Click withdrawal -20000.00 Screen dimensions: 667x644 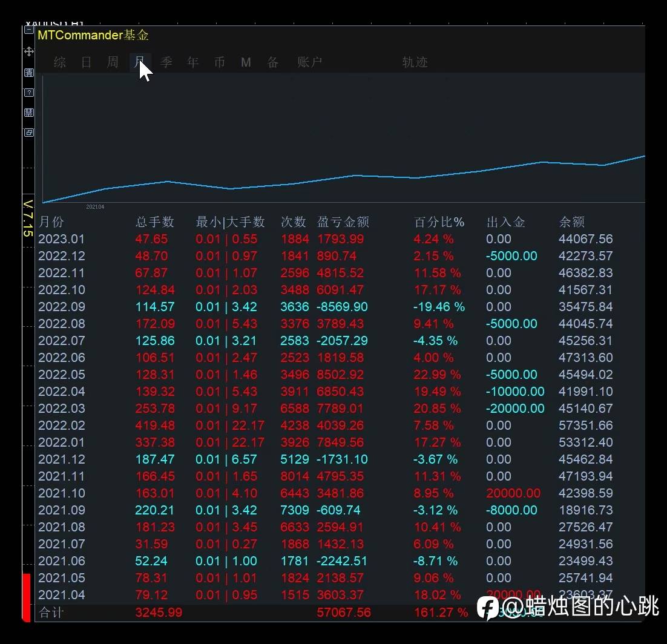click(x=515, y=409)
